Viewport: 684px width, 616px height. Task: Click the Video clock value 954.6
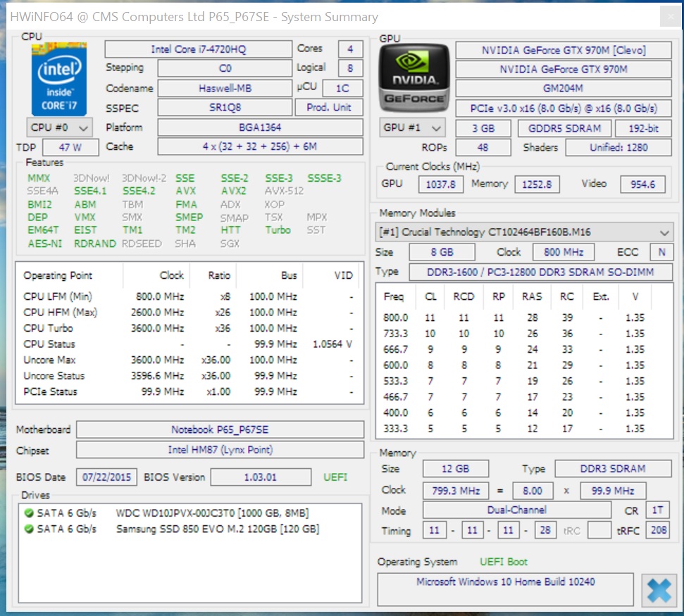(x=642, y=184)
